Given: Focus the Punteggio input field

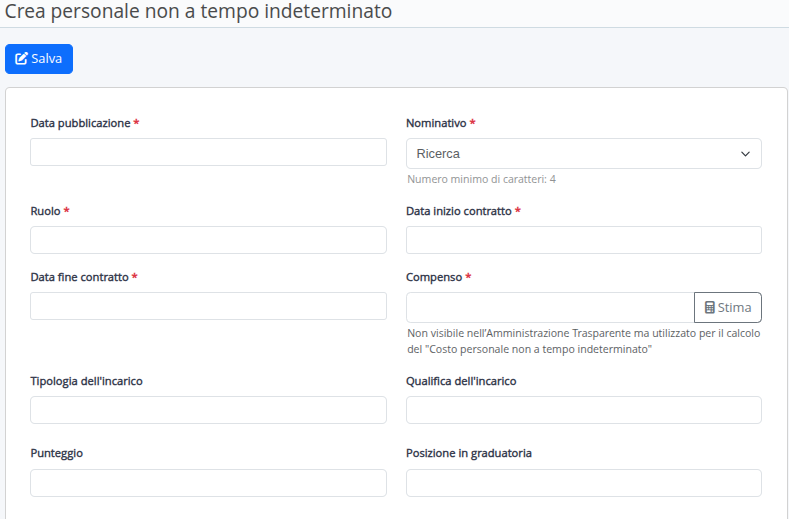Looking at the screenshot, I should coord(208,483).
